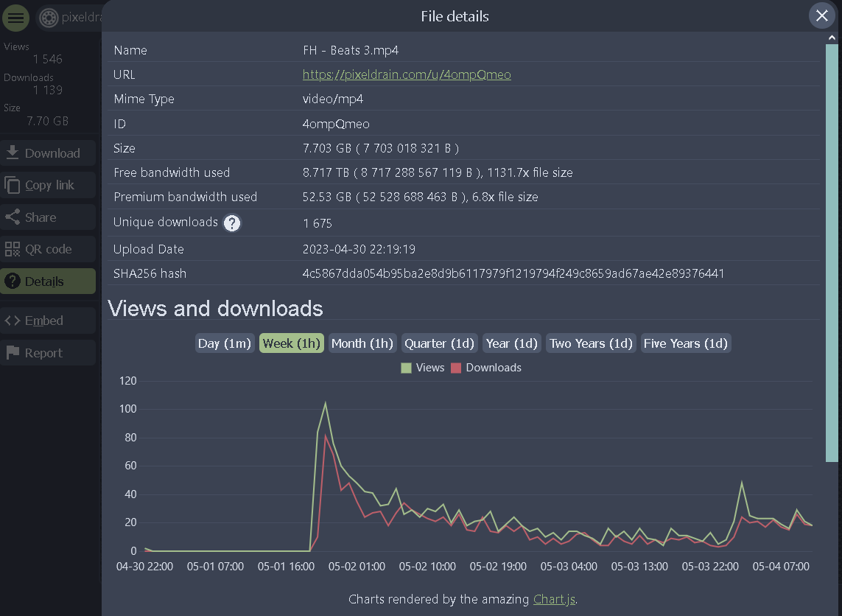The image size is (842, 616).
Task: Close the File details dialog
Action: (821, 15)
